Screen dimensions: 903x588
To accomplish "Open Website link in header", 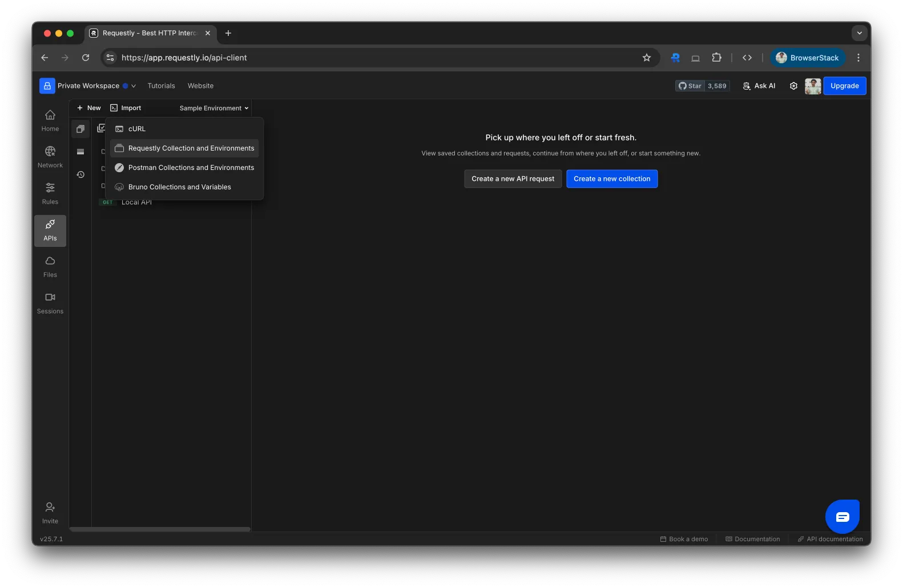I will click(x=200, y=86).
